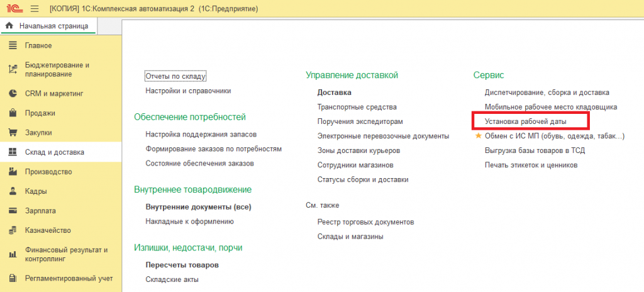Open the Казначейство section
Viewport: 644px width, 292px height.
[61, 230]
